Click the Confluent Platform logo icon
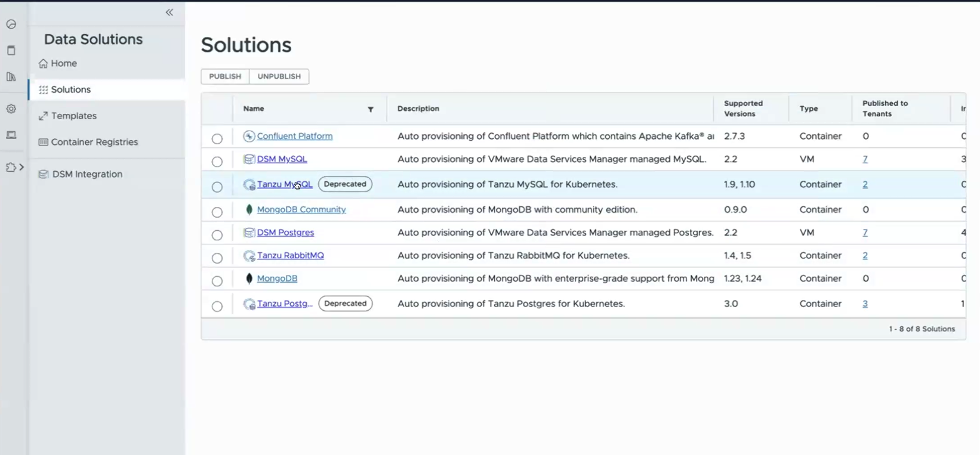Viewport: 980px width, 455px height. pos(249,137)
